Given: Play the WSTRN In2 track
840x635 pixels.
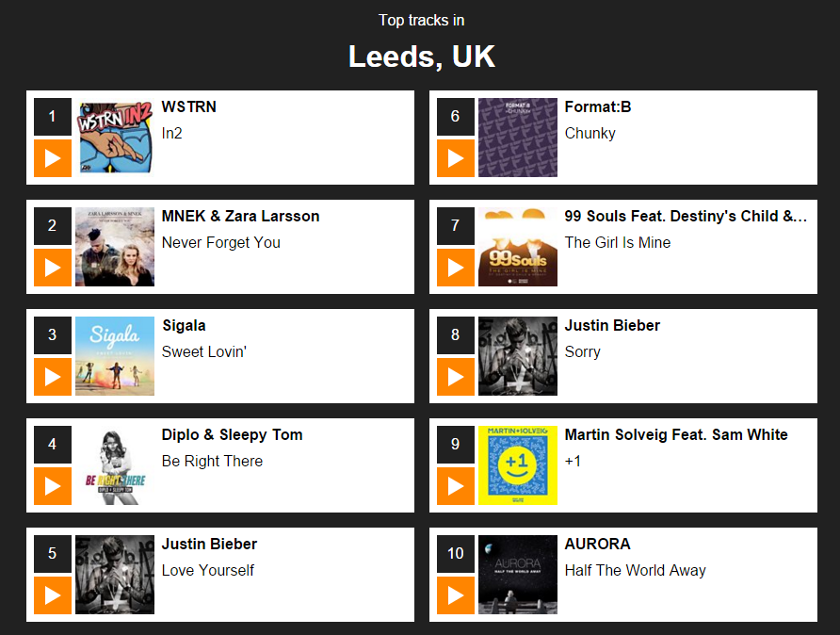Looking at the screenshot, I should coord(53,158).
